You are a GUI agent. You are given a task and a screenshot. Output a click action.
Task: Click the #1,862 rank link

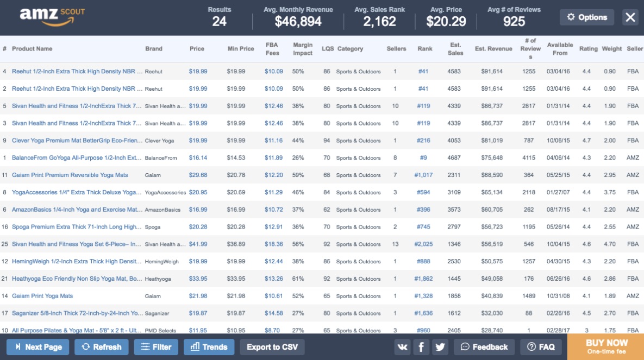click(423, 279)
